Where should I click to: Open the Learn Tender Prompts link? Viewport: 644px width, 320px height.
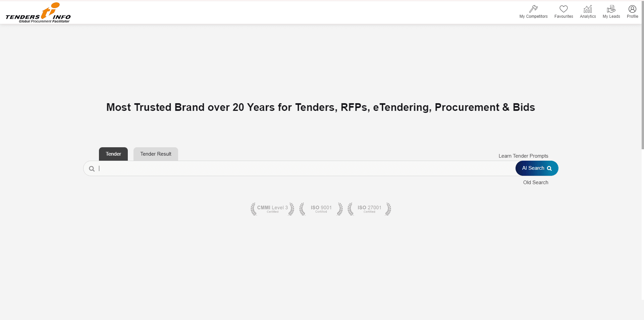(x=523, y=156)
